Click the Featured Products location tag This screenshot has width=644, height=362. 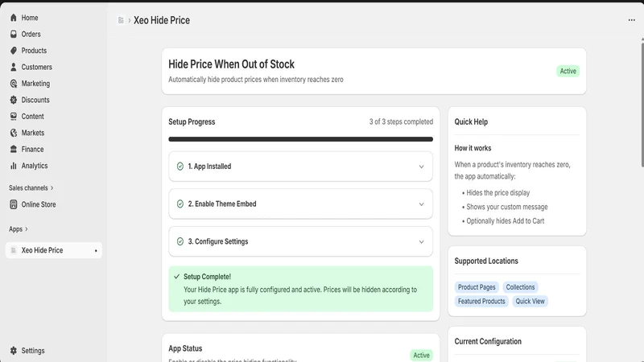pos(481,301)
